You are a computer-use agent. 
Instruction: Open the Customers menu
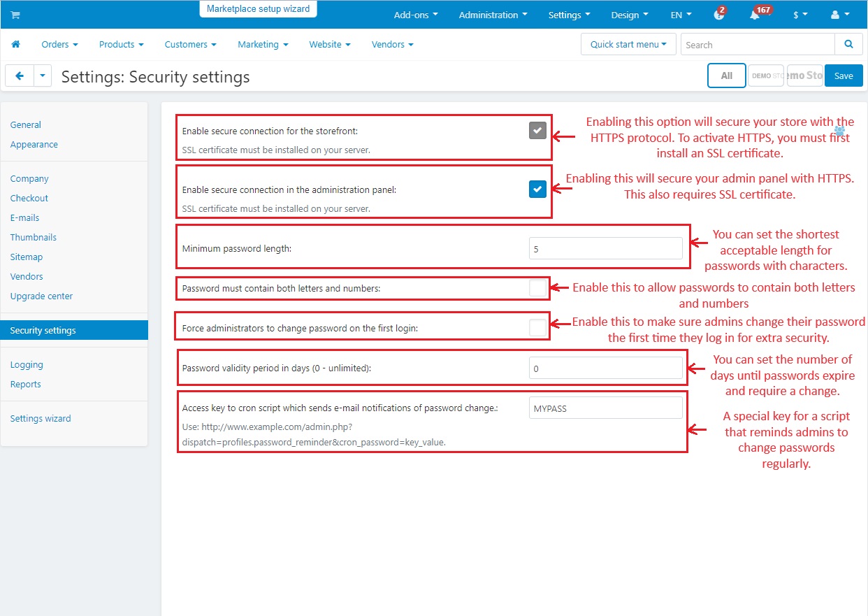point(190,44)
